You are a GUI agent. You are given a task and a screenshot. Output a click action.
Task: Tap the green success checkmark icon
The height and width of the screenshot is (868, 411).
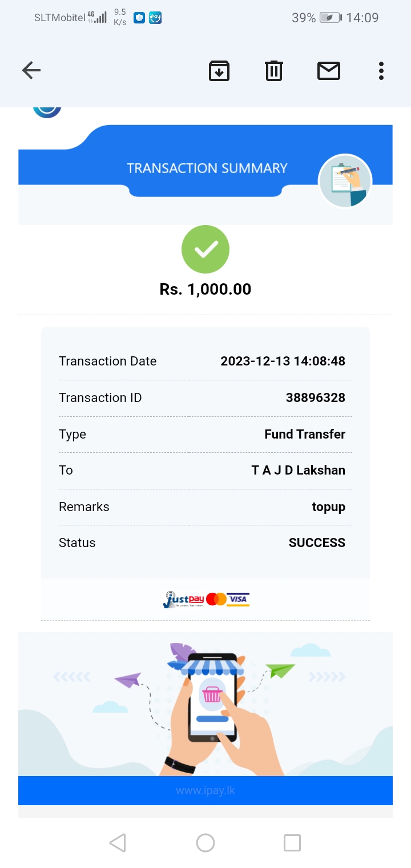[205, 249]
